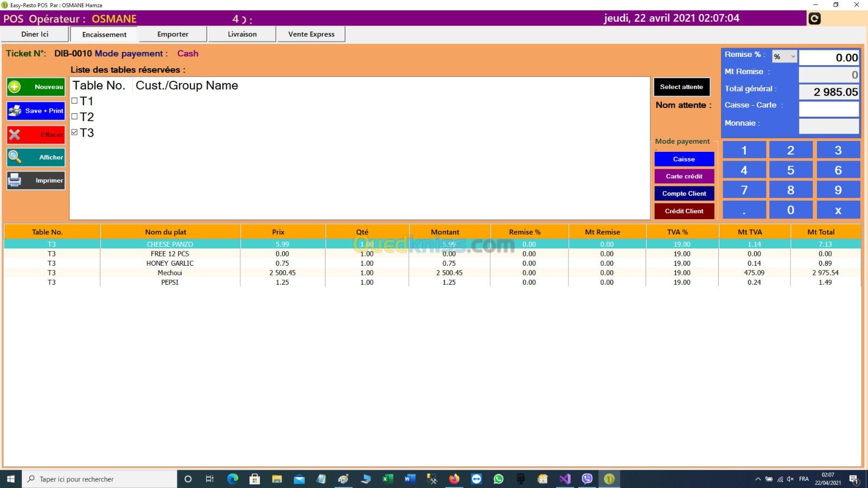The width and height of the screenshot is (868, 488).
Task: Show hidden system tray icons
Action: (757, 479)
